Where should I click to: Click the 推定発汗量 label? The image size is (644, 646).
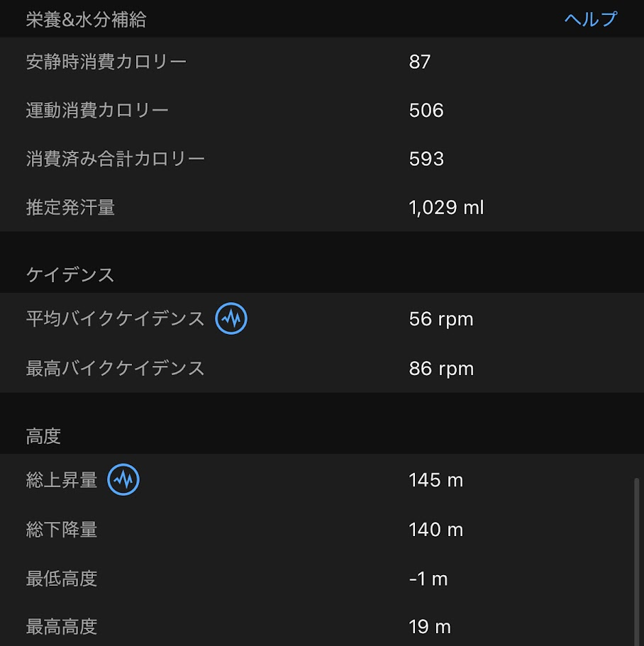pyautogui.click(x=70, y=208)
